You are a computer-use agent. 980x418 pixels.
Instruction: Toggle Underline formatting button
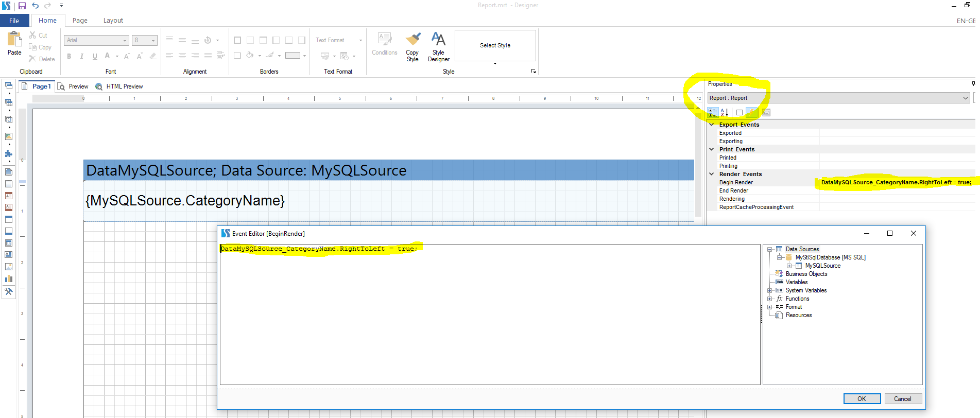coord(95,56)
